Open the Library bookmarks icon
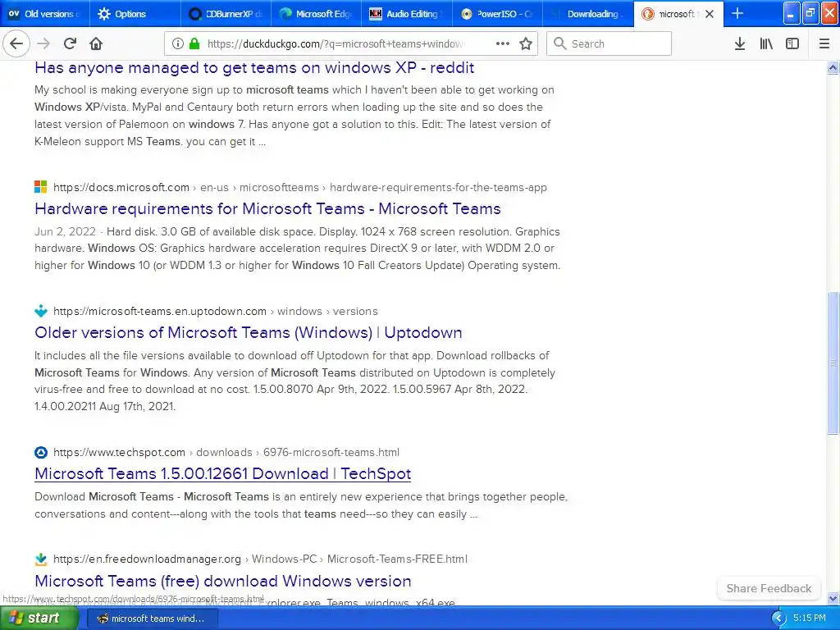The image size is (840, 630). coord(766,43)
